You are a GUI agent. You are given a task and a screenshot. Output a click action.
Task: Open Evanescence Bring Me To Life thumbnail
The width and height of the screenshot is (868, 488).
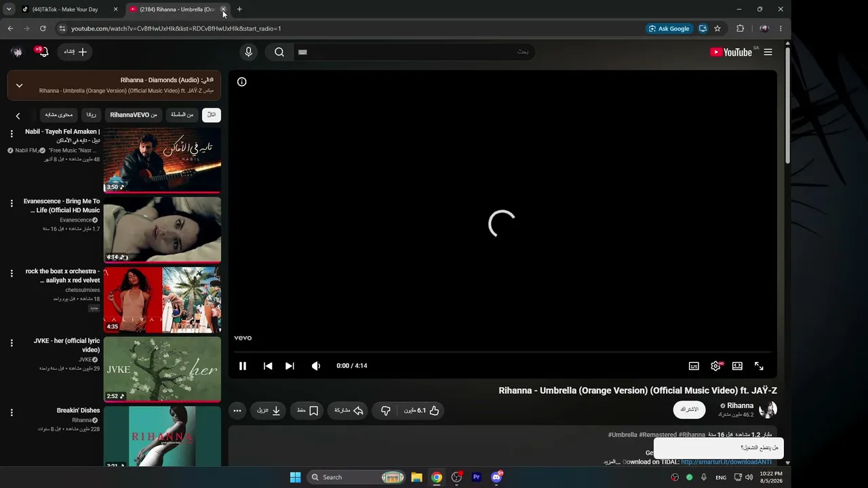coord(162,230)
